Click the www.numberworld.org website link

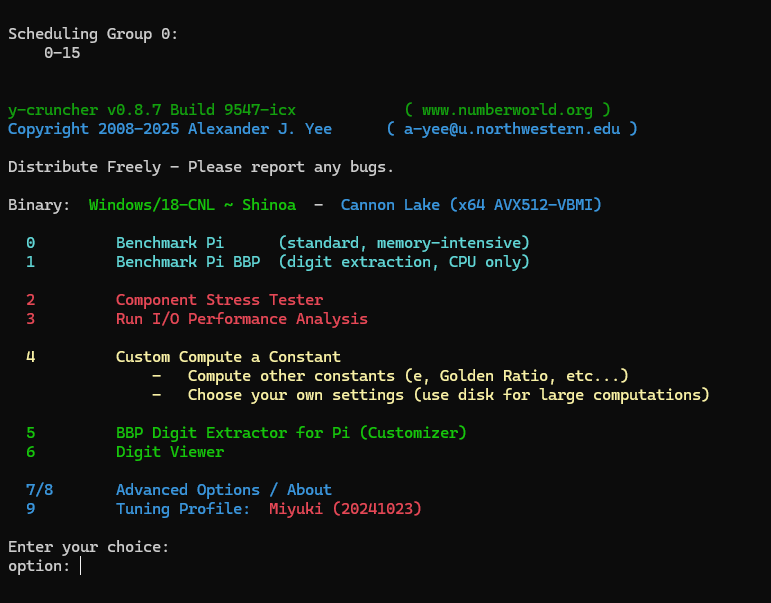(507, 110)
